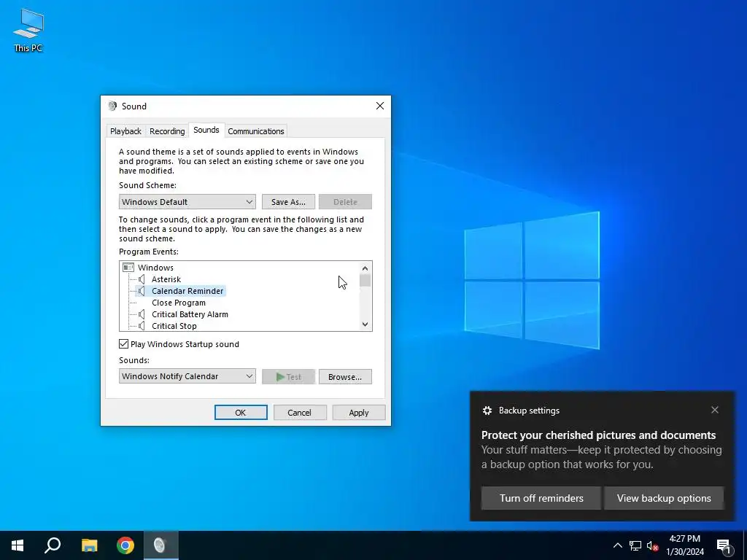Viewport: 747px width, 560px height.
Task: Dismiss the Backup settings notification
Action: pos(715,410)
